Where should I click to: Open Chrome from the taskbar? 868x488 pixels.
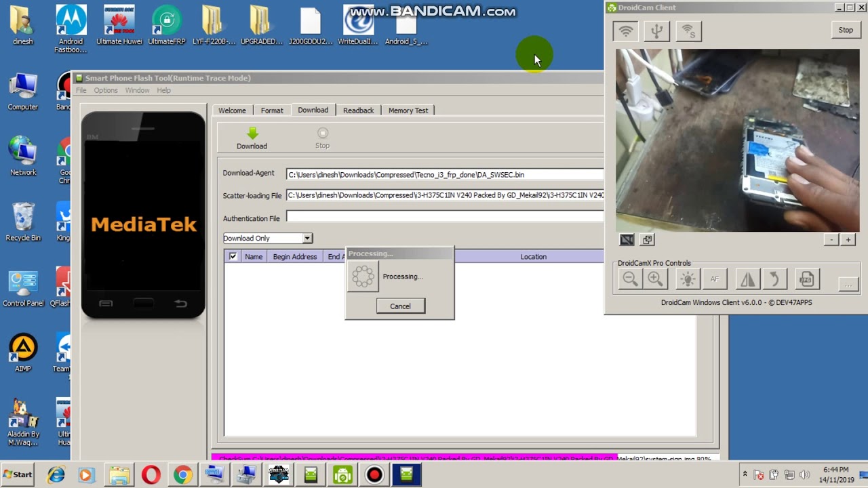(182, 475)
